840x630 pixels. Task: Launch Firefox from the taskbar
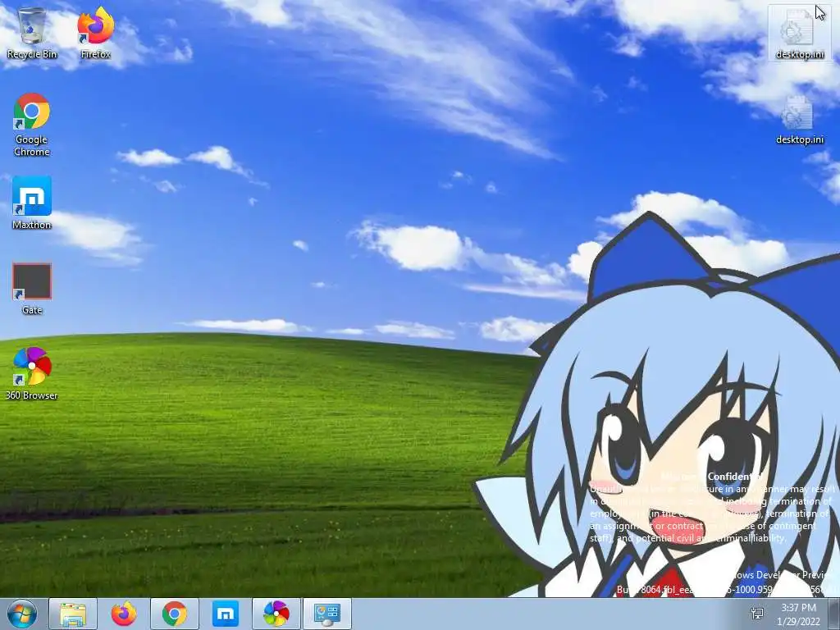[x=124, y=614]
